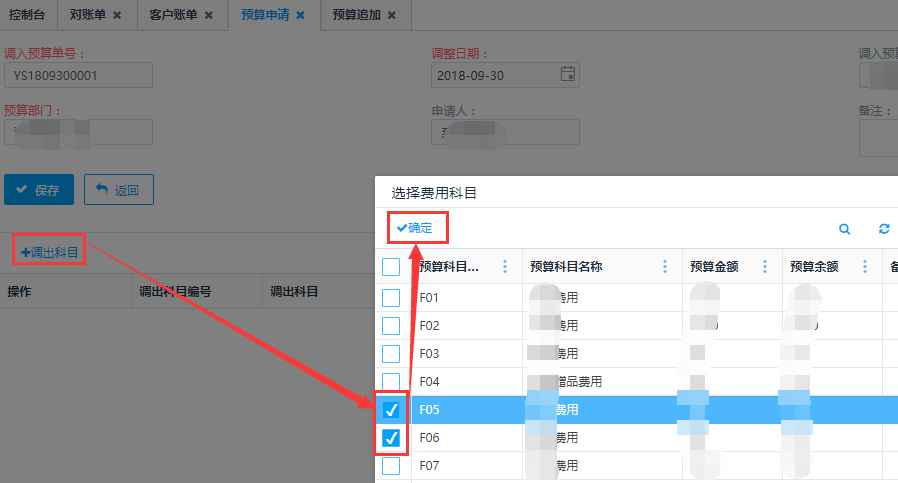The image size is (898, 483).
Task: Uncheck the F06 row checkbox
Action: click(391, 437)
